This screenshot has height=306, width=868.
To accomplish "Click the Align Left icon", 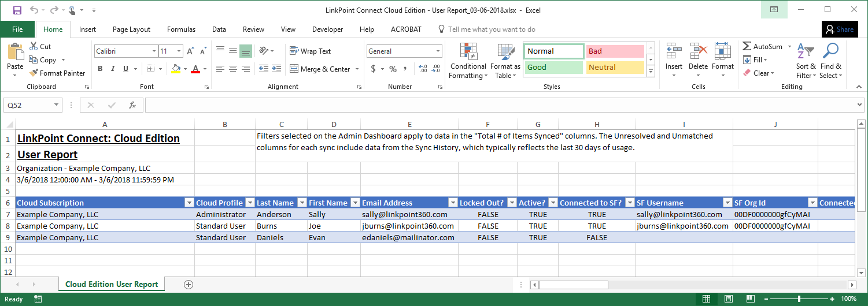I will tap(220, 69).
